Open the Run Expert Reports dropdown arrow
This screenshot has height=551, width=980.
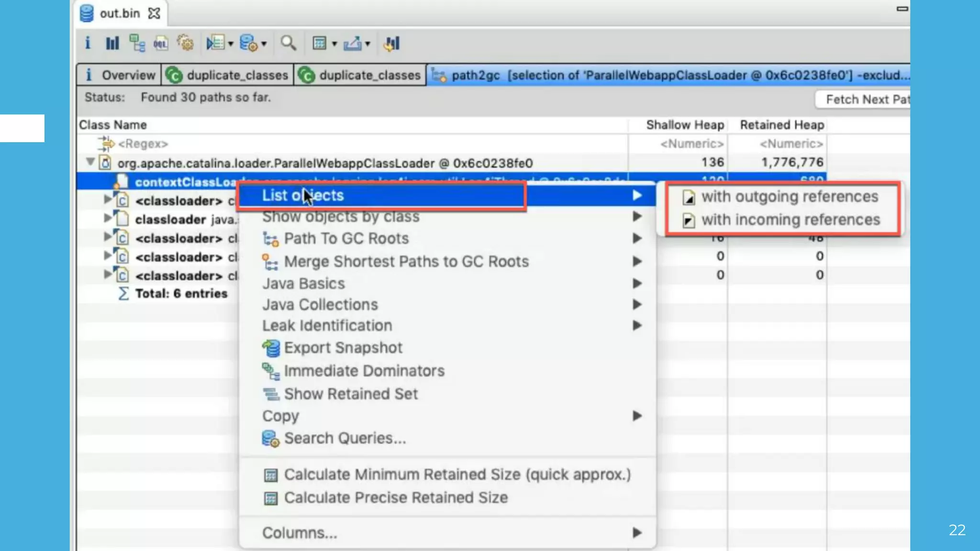[x=231, y=44]
